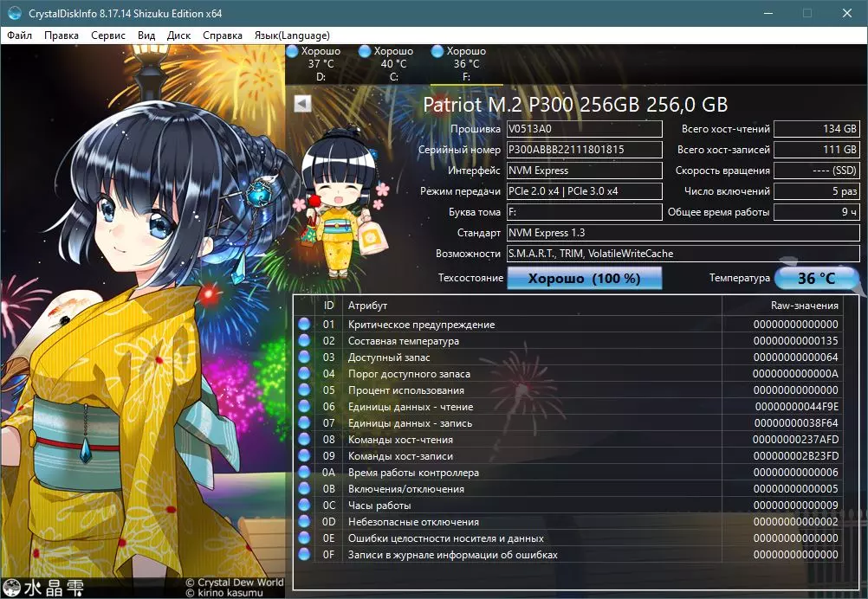Screen dimensions: 868x599
Task: Click raw value 0000000038F64
Action: point(797,423)
